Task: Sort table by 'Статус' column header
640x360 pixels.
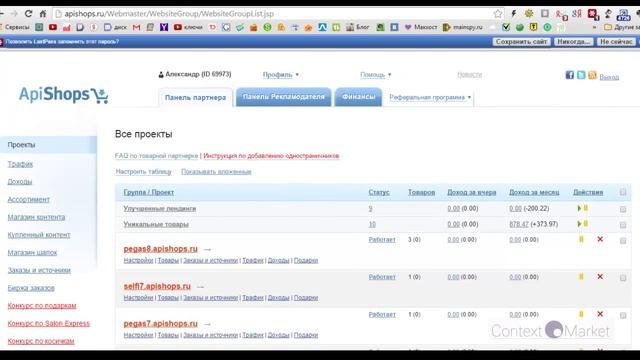Action: [379, 192]
